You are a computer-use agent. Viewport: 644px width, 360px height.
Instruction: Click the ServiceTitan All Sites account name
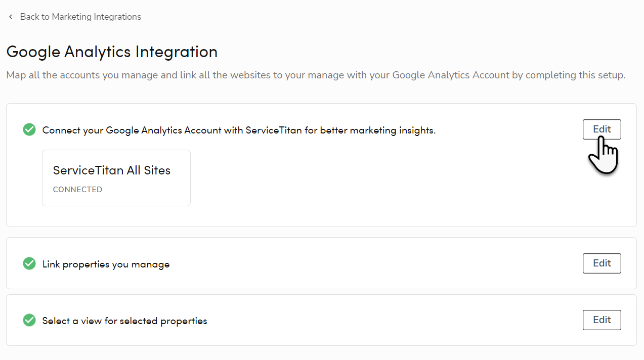point(111,170)
